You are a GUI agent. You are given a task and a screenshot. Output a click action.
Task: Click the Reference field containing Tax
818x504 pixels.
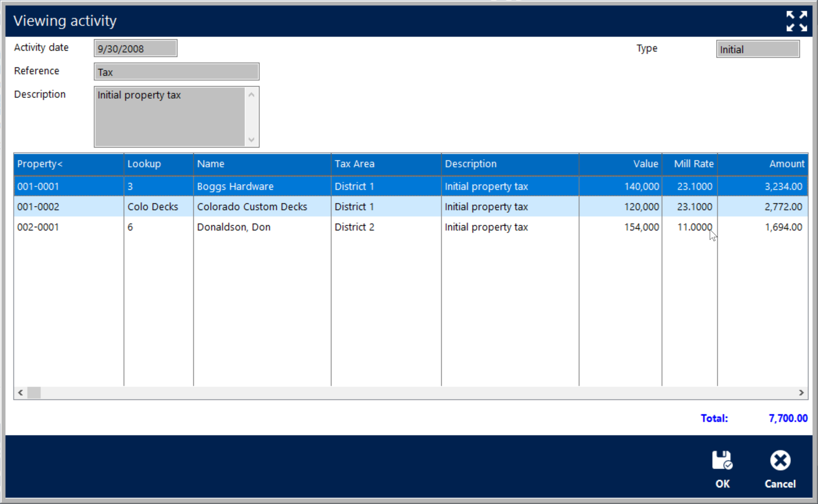pyautogui.click(x=176, y=72)
